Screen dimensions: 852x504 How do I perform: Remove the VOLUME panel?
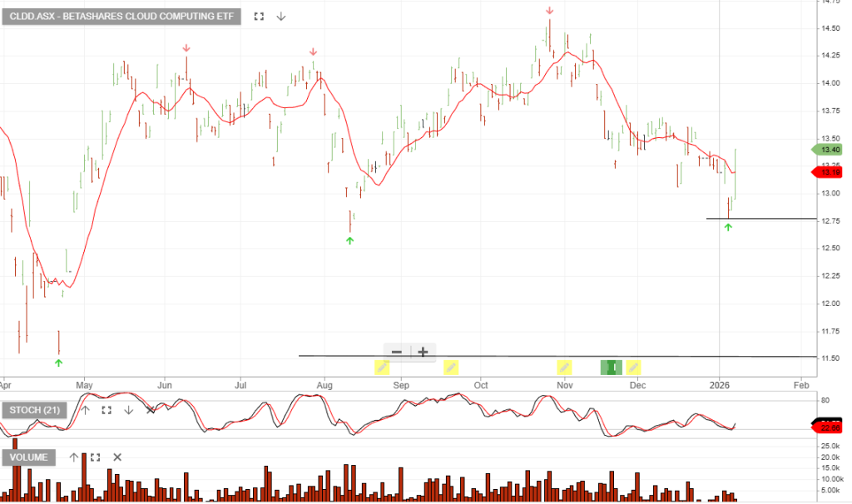(x=117, y=457)
